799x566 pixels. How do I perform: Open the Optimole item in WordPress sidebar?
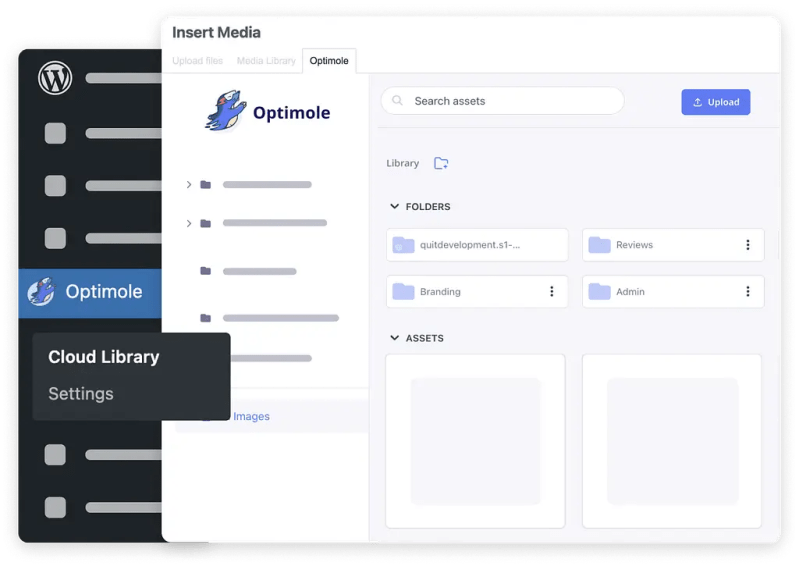coord(90,293)
